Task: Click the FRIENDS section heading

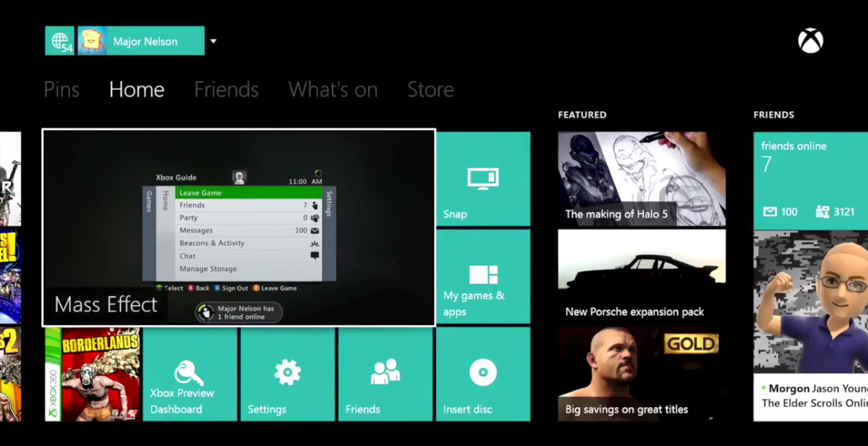Action: (x=774, y=115)
